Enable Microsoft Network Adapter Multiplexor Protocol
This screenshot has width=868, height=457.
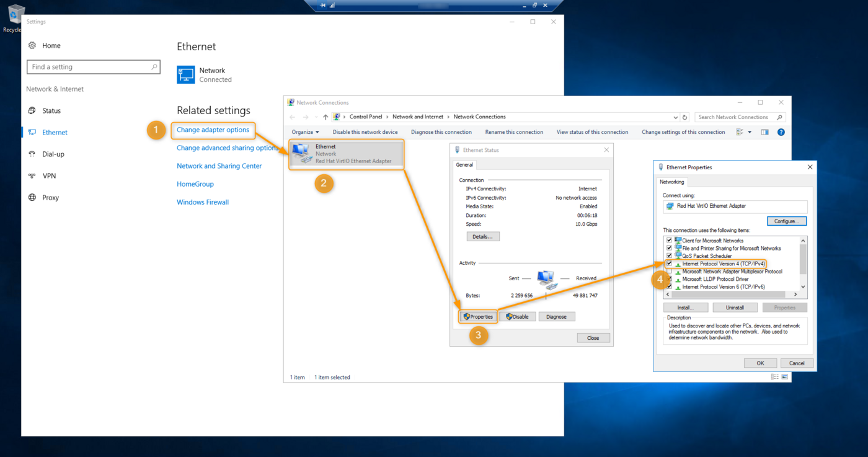coord(669,272)
